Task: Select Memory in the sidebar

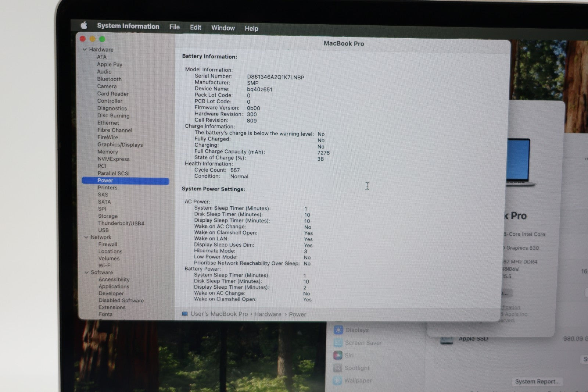Action: (x=108, y=152)
